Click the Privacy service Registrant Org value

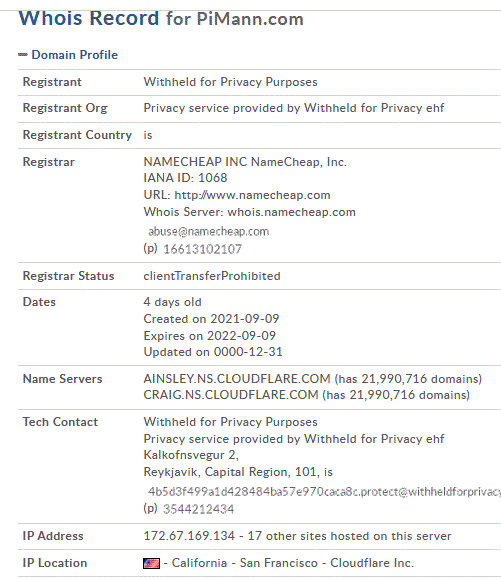[x=294, y=108]
